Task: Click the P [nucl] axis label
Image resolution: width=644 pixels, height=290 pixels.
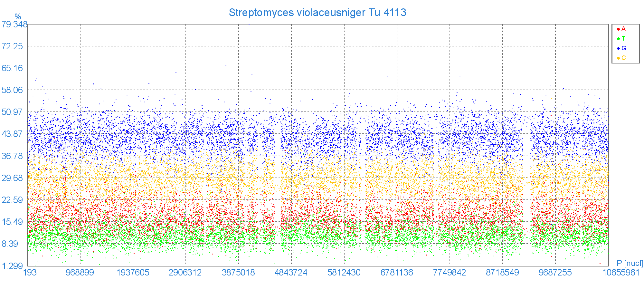Action: [x=630, y=263]
